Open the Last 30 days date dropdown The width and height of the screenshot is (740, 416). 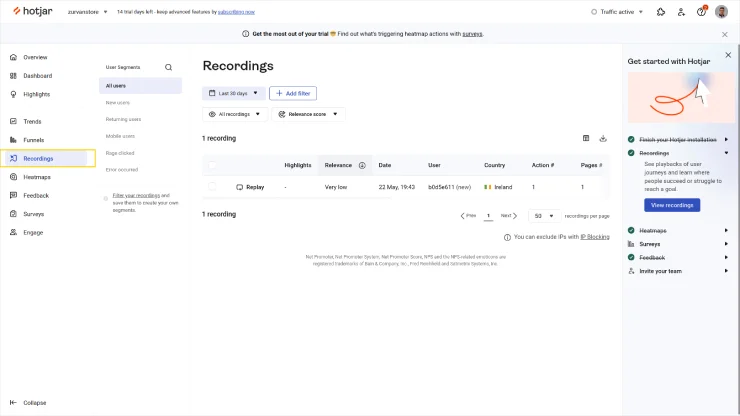pos(234,93)
